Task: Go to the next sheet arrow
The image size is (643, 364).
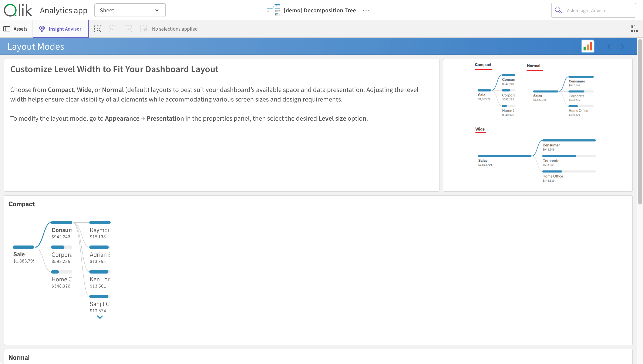Action: point(622,47)
